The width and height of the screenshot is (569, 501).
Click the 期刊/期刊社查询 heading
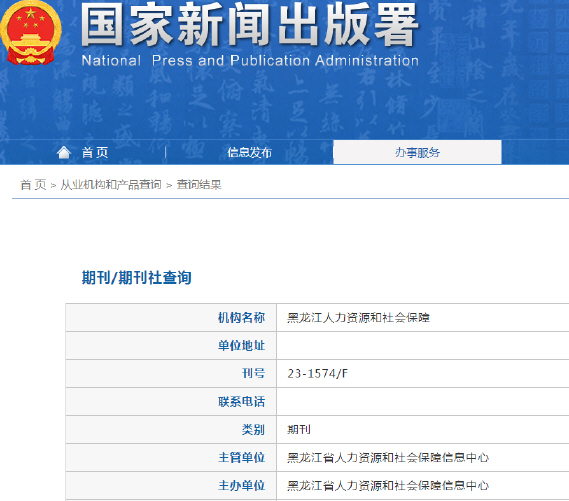pyautogui.click(x=136, y=278)
